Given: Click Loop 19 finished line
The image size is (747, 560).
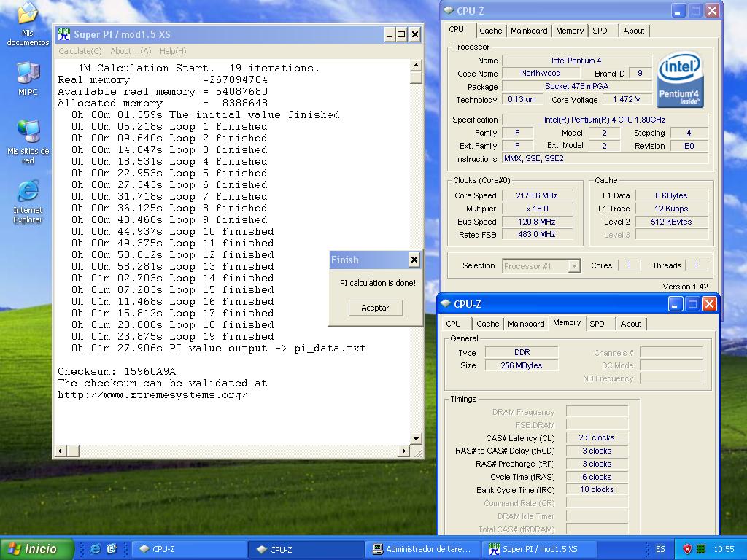Looking at the screenshot, I should coord(172,336).
